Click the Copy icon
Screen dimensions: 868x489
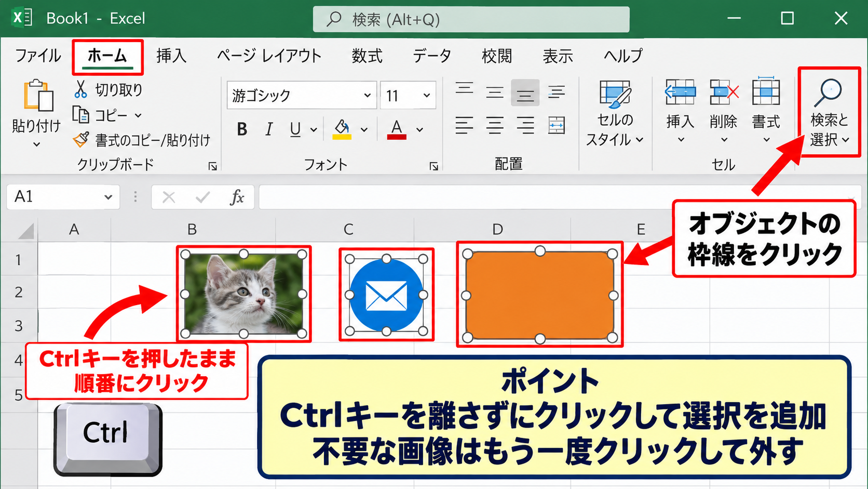tap(80, 114)
